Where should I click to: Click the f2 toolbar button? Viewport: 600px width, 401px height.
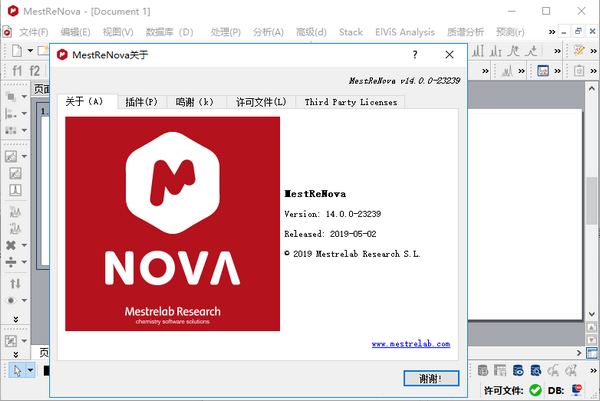pyautogui.click(x=34, y=71)
